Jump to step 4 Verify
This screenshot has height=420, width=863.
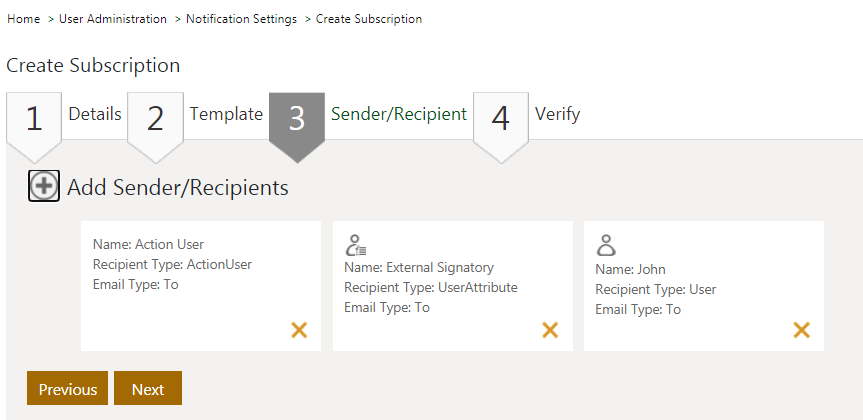[557, 114]
